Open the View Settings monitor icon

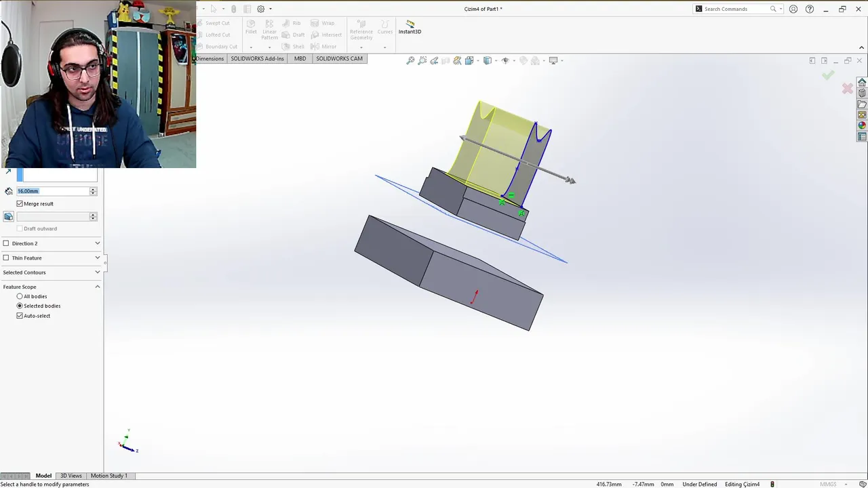(x=553, y=60)
